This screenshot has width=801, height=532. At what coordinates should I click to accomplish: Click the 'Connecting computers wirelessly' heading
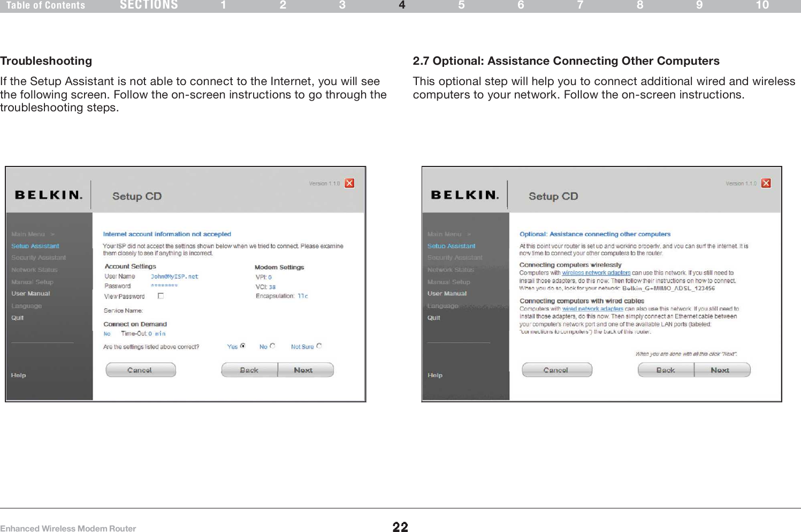(570, 265)
